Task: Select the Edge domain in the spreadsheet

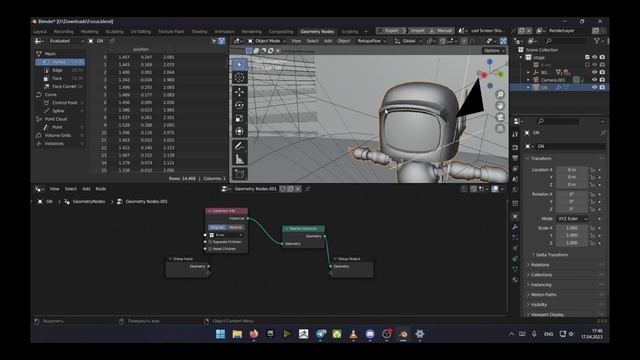Action: coord(60,70)
